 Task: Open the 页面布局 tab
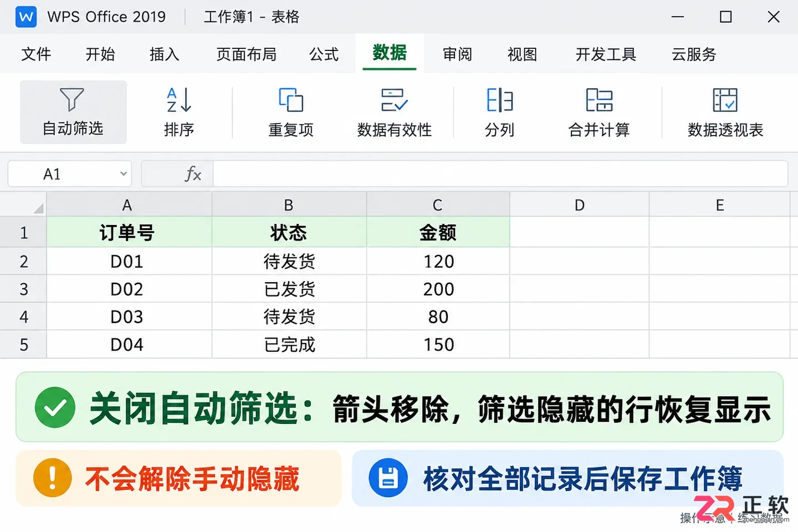coord(246,54)
